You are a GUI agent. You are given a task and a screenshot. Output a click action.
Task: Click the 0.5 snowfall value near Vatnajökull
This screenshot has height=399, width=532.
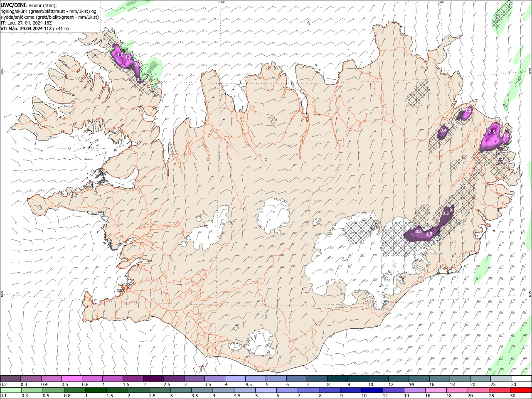(430, 234)
